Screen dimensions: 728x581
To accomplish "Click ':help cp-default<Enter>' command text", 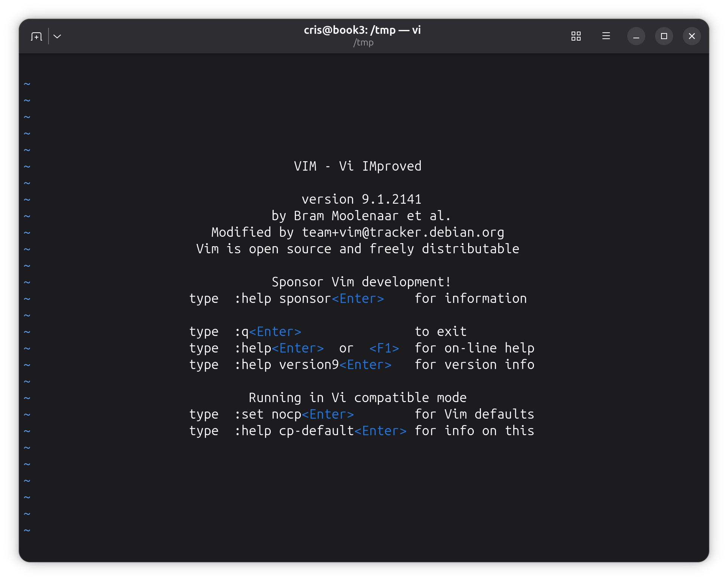I will click(x=320, y=431).
